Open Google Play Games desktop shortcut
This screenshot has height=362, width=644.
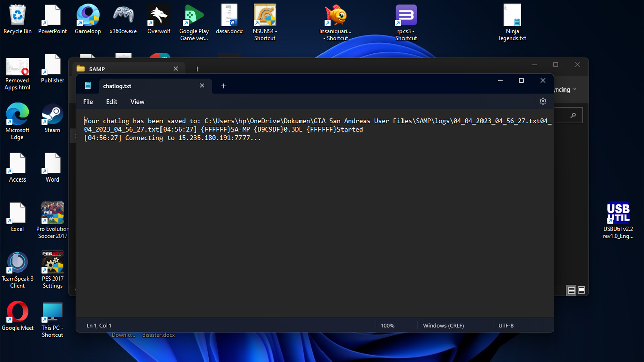click(194, 23)
